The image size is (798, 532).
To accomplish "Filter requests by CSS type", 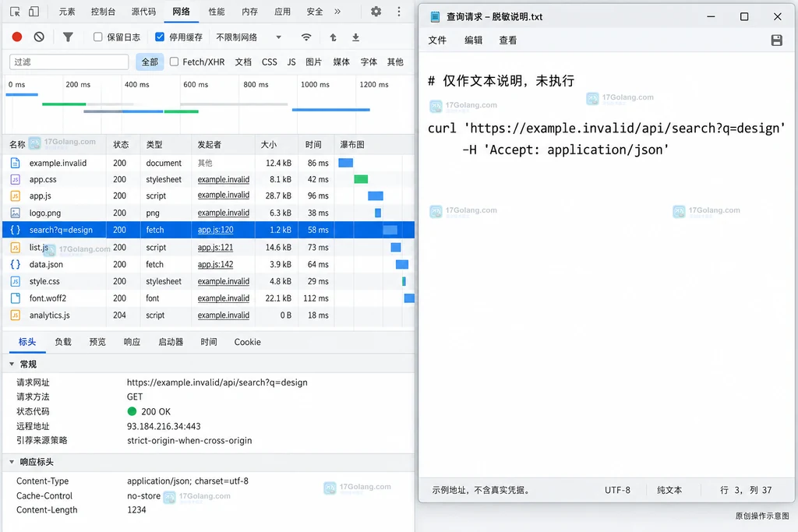I will point(269,62).
